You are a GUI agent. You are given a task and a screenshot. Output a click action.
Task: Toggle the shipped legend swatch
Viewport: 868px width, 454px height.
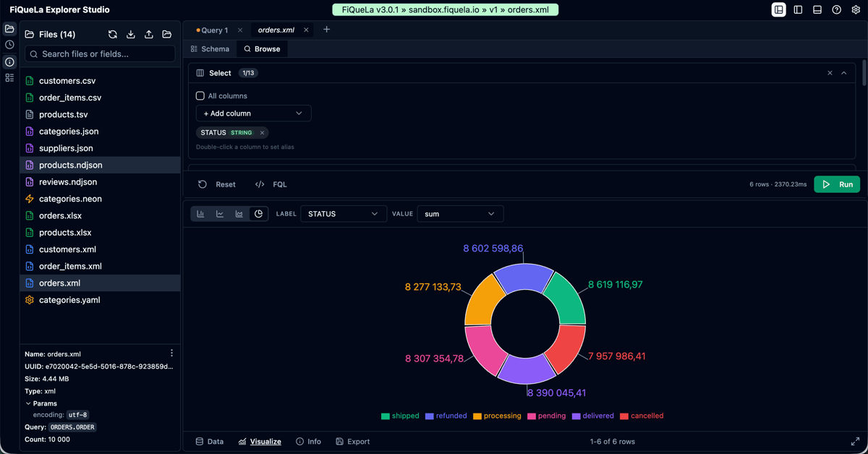click(x=386, y=416)
